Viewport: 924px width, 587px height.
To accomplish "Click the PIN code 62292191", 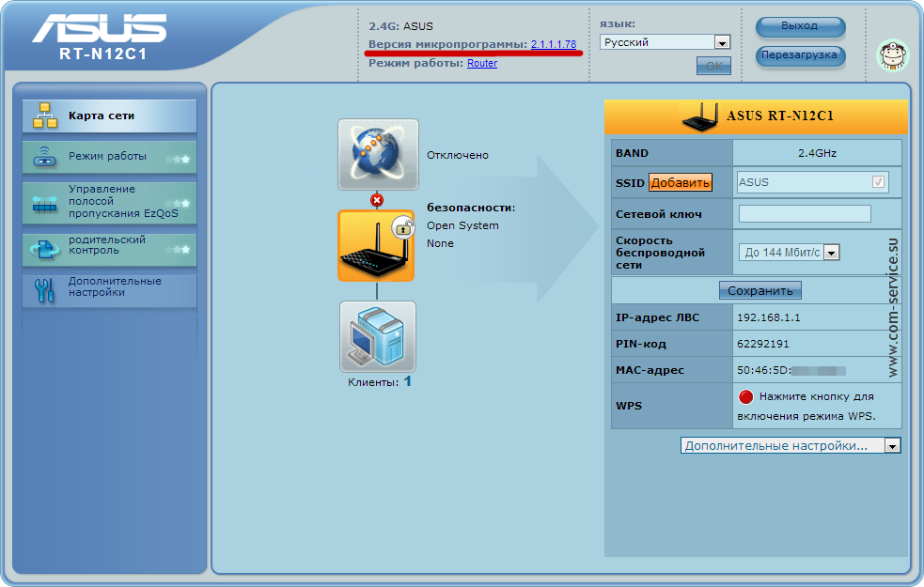I will pos(762,344).
